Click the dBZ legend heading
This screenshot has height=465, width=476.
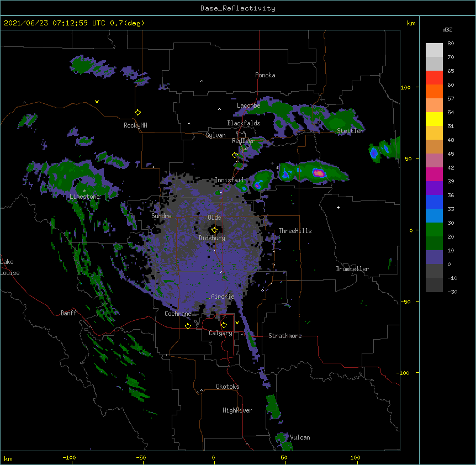coord(447,29)
